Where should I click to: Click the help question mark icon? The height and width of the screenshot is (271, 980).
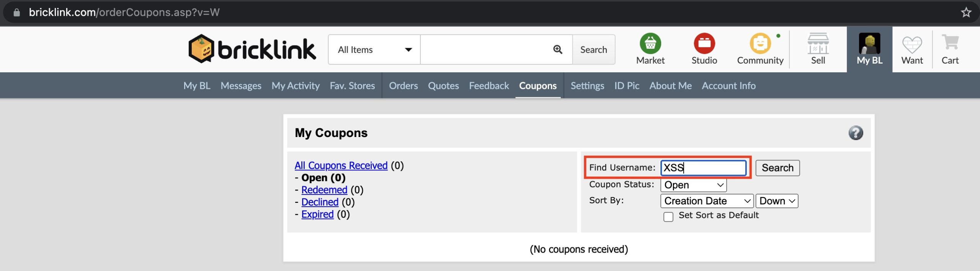[x=856, y=133]
